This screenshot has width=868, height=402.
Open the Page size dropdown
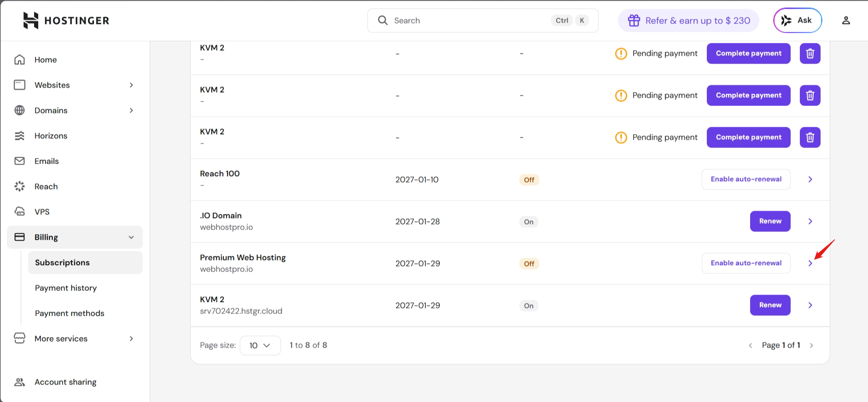(260, 345)
